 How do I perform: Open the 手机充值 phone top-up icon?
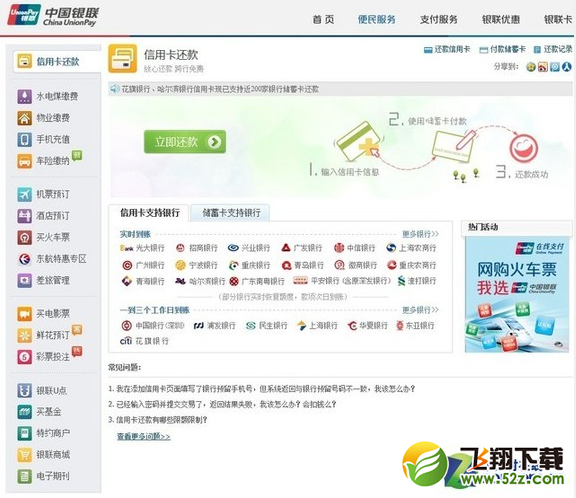[25, 140]
